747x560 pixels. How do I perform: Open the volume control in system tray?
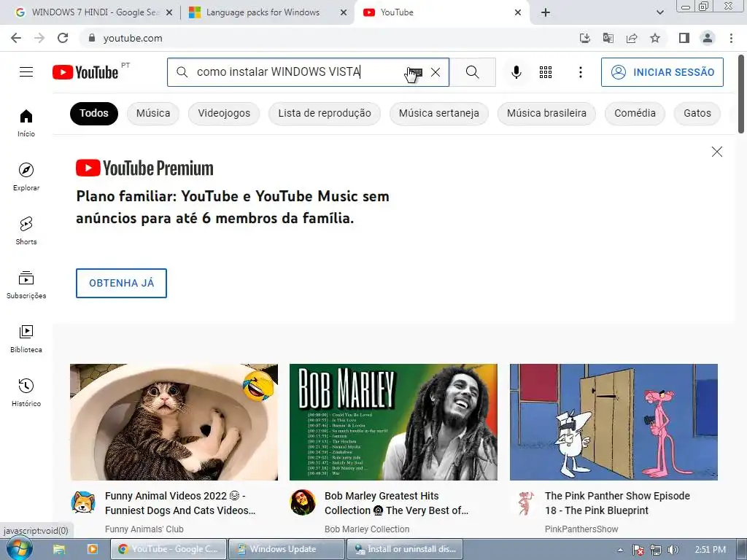coord(673,550)
